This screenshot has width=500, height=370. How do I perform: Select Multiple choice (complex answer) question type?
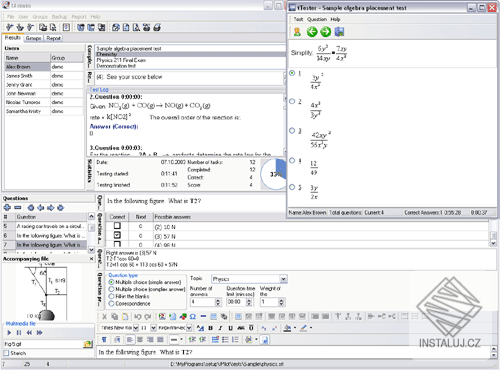click(x=111, y=289)
